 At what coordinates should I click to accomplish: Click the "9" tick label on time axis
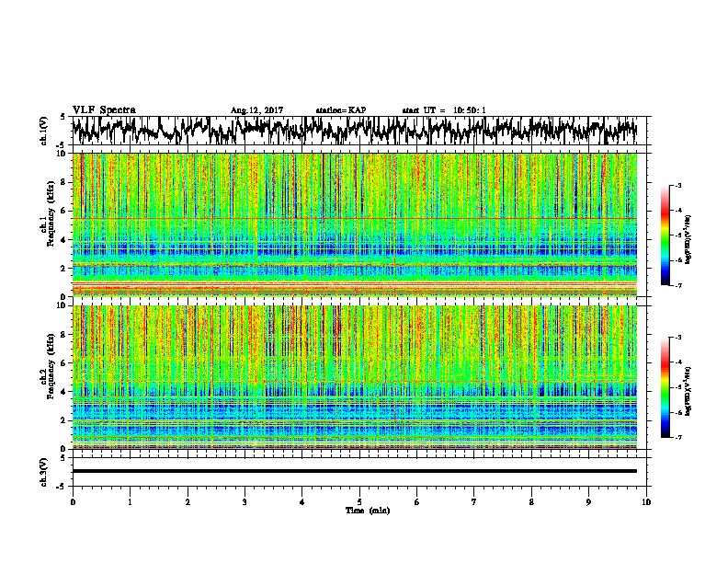[x=588, y=502]
